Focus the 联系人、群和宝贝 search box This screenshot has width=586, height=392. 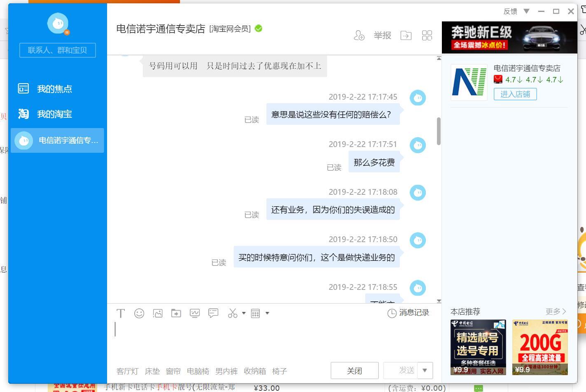point(58,50)
